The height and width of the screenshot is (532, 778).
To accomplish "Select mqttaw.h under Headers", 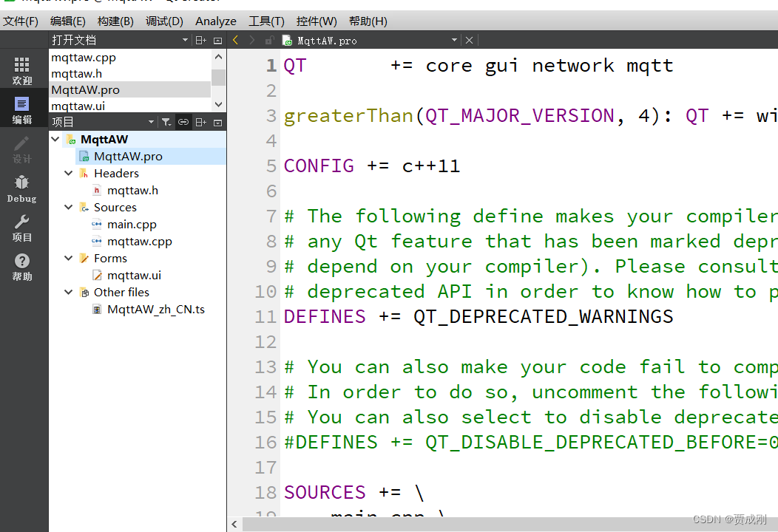I will pyautogui.click(x=132, y=191).
